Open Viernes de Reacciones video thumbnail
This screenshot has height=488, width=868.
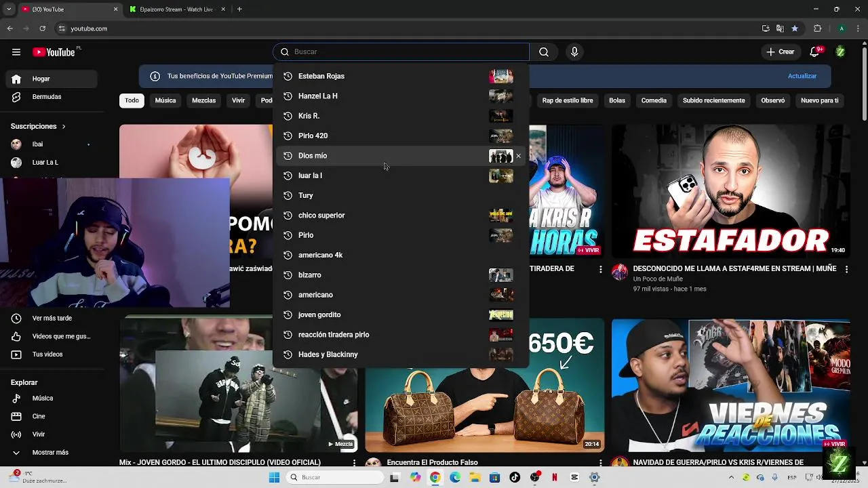tap(730, 386)
